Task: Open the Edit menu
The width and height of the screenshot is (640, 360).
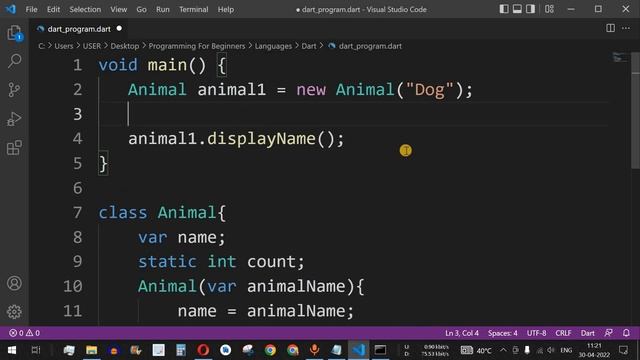Action: pos(53,9)
